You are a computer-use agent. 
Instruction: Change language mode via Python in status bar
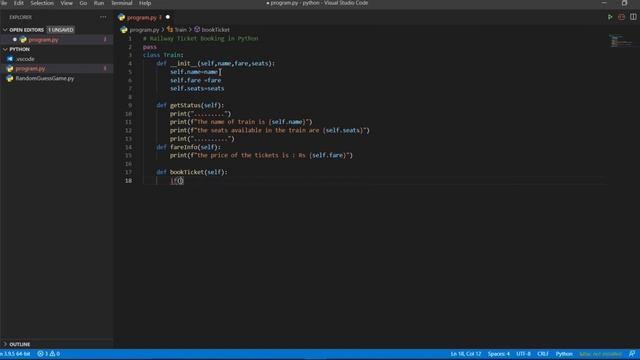564,354
